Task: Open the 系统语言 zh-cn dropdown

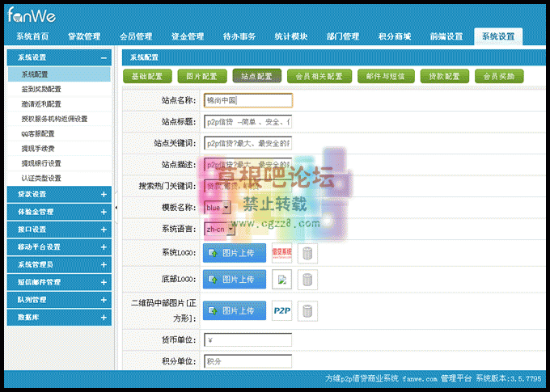Action: pyautogui.click(x=219, y=229)
